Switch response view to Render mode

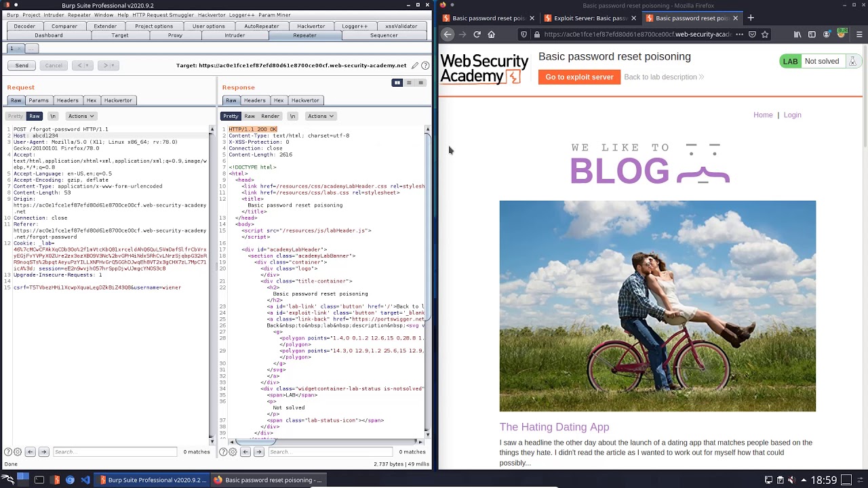270,117
